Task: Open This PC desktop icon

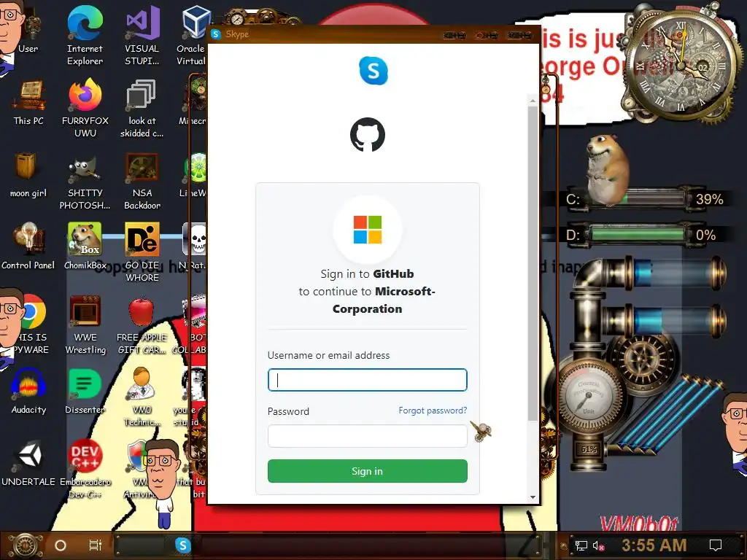Action: 28,102
